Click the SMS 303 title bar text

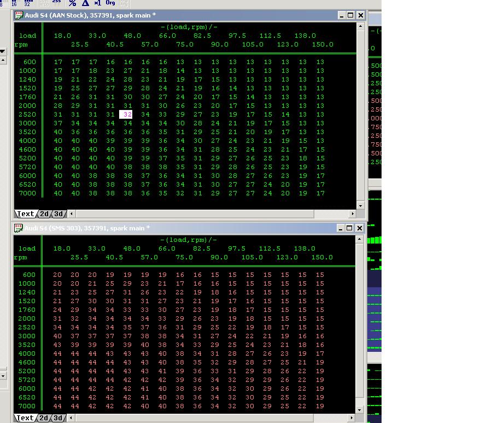(x=87, y=228)
